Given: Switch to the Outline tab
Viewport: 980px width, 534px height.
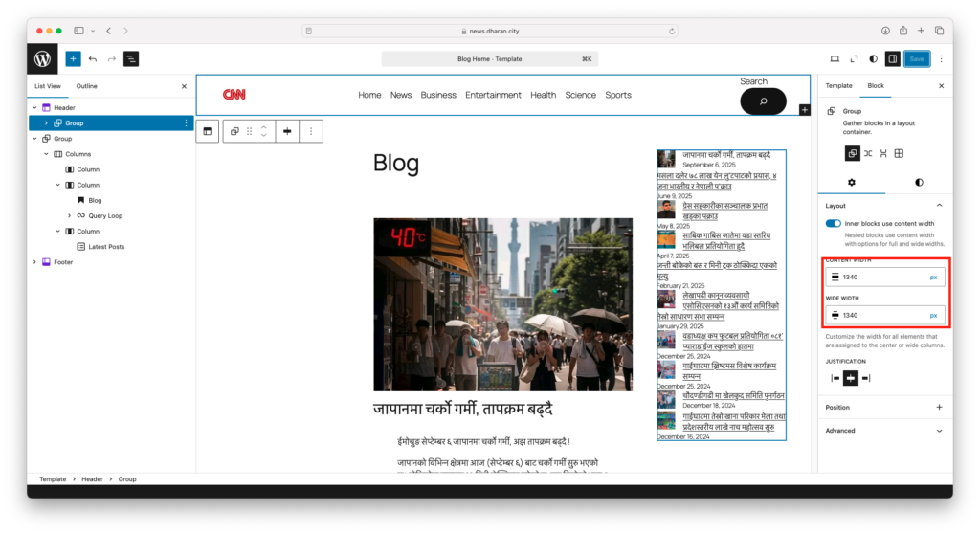Looking at the screenshot, I should pos(87,86).
